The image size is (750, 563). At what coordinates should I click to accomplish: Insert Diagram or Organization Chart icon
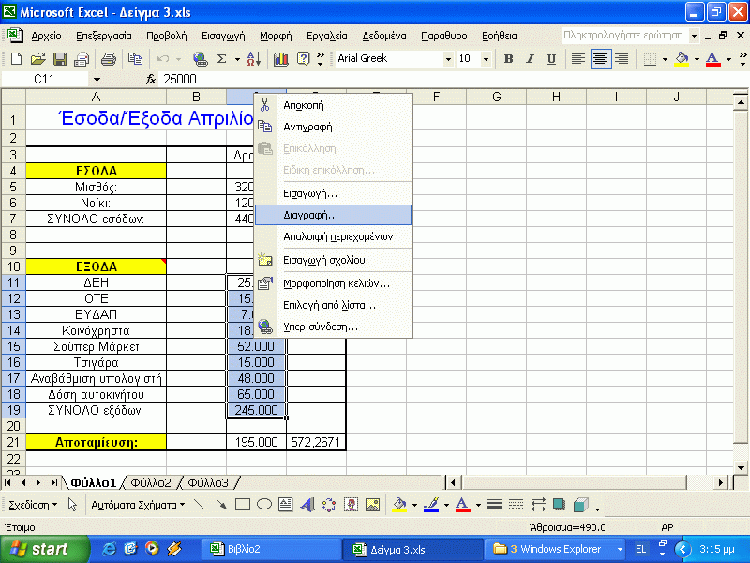click(x=329, y=504)
